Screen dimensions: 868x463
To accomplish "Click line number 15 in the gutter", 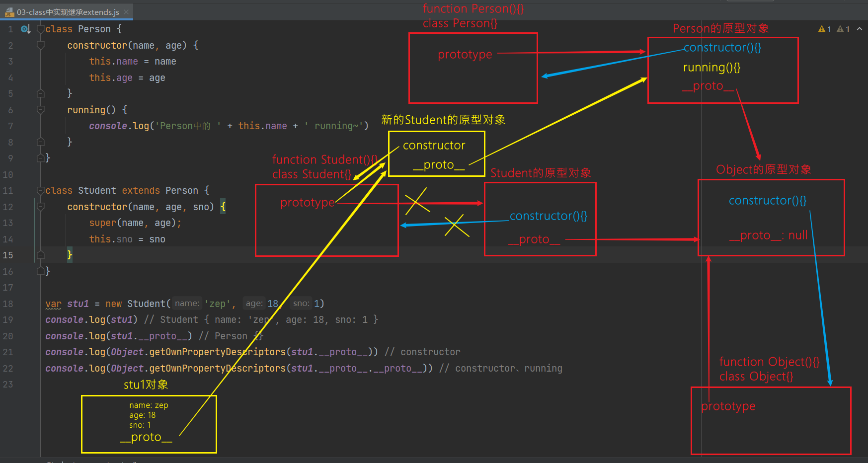I will tap(8, 255).
